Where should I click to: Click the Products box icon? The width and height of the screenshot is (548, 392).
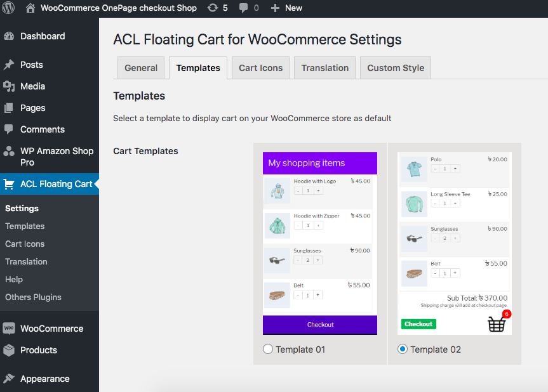tap(9, 350)
